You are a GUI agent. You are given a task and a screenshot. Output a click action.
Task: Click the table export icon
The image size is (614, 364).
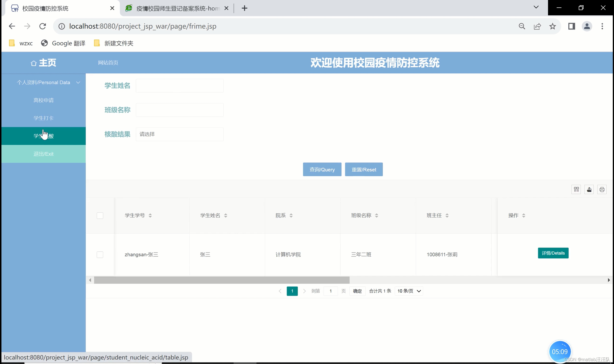(589, 189)
